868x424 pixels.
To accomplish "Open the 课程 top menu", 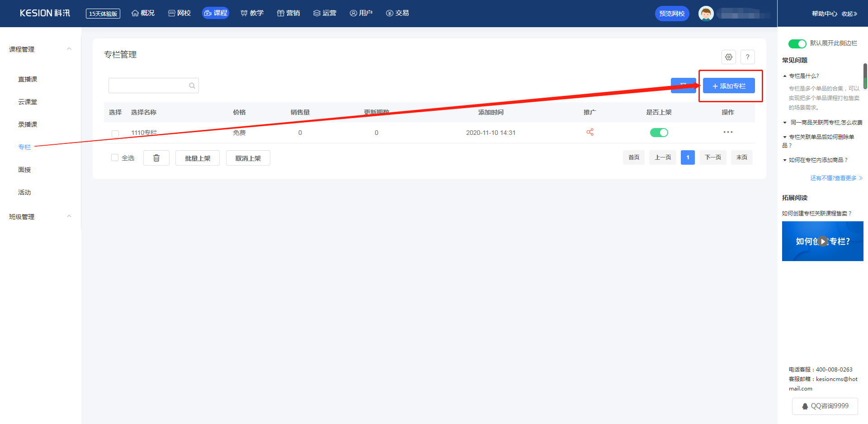I will coord(216,13).
